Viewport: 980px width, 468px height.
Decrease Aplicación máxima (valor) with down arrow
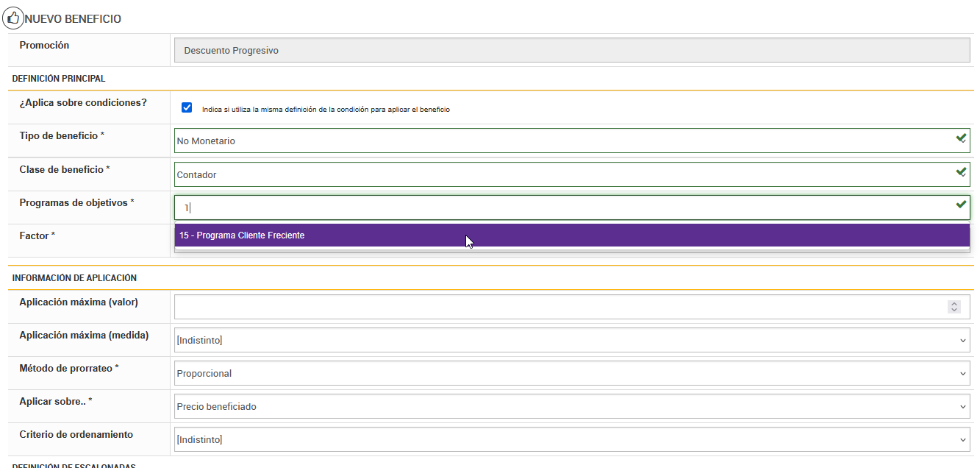954,310
